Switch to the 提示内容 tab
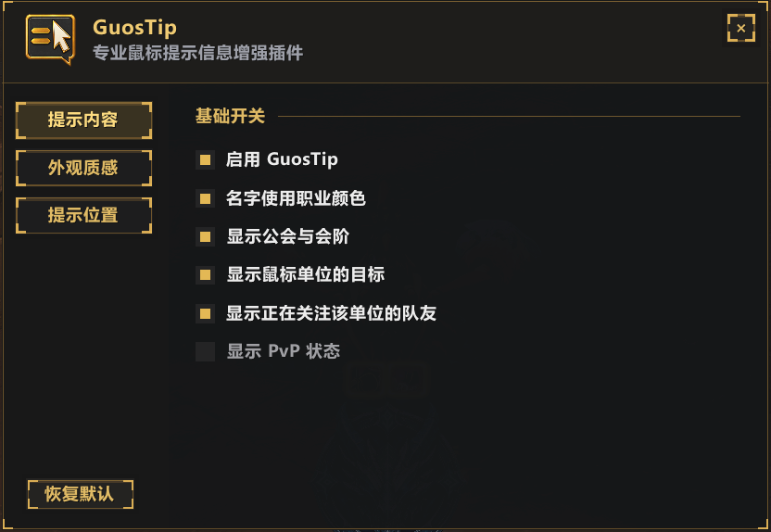Screen dimensions: 771x532 (x=83, y=120)
